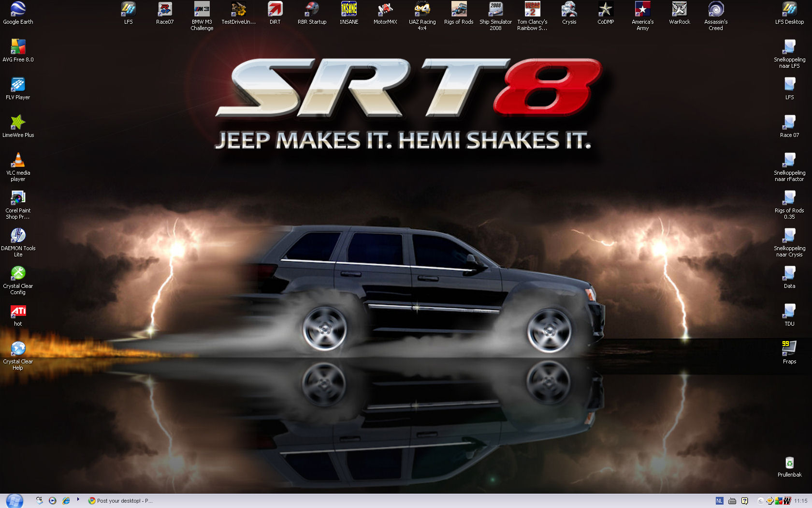This screenshot has height=508, width=812.
Task: Select the UAZ Racing 4x4 icon
Action: pos(422,16)
